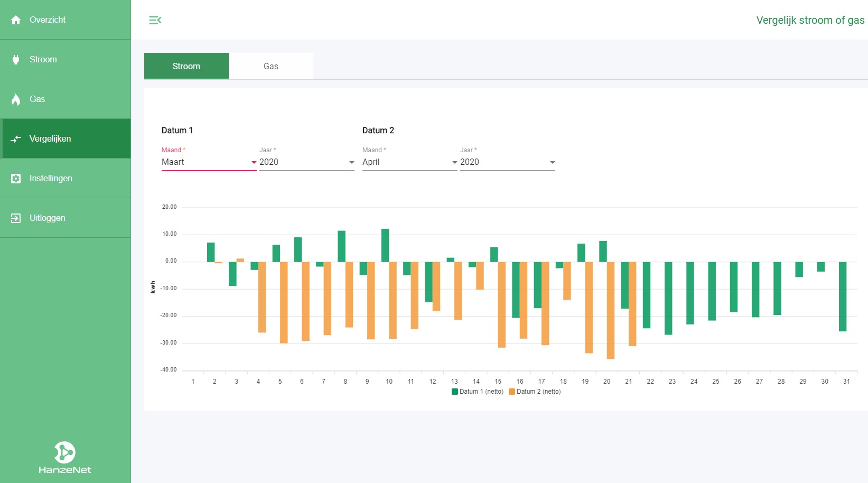Click the logout icon beside Uitloggen
This screenshot has height=483, width=868.
16,218
